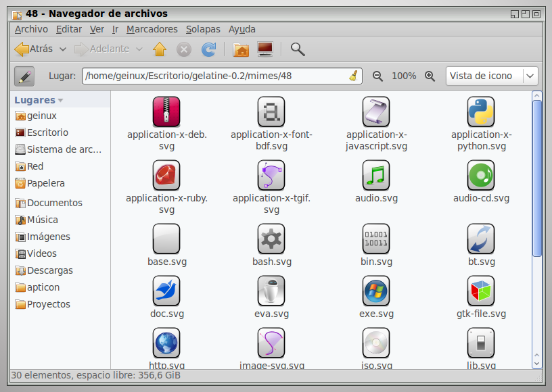Click the 100% zoom level label

404,76
